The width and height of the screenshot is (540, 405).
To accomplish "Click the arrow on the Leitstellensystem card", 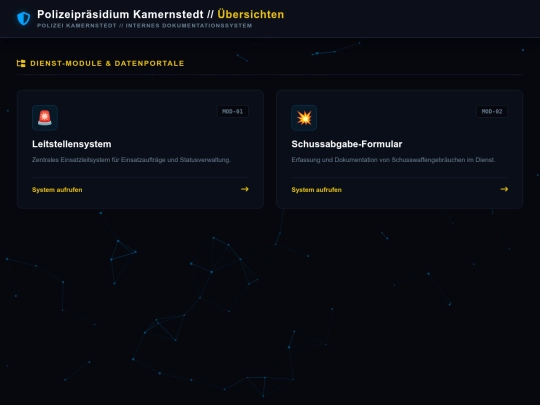I will (x=245, y=189).
